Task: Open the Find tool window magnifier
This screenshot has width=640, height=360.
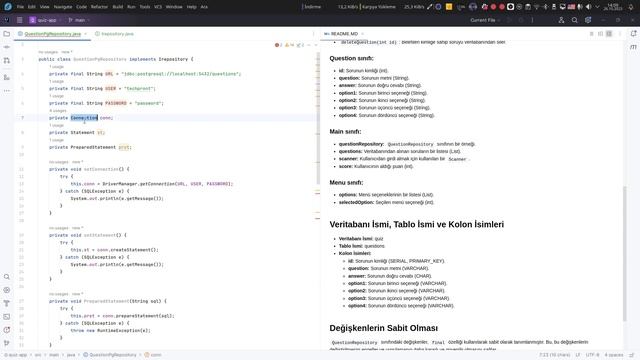Action: tap(7, 277)
